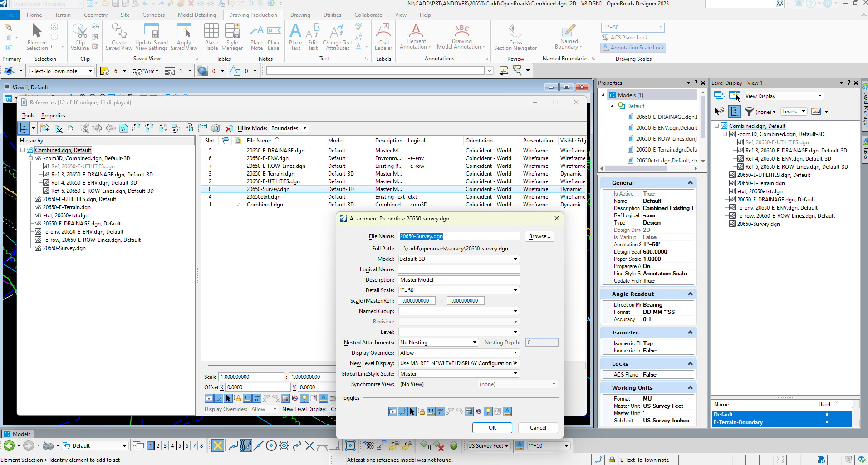Launch the Named Boundary tool

click(x=568, y=36)
